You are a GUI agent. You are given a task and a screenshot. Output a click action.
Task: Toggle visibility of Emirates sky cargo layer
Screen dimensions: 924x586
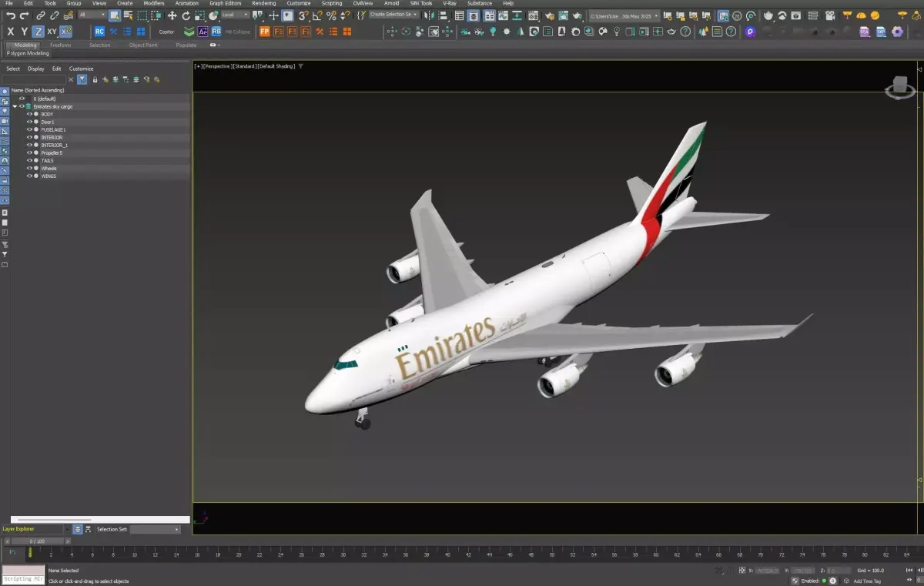point(22,106)
